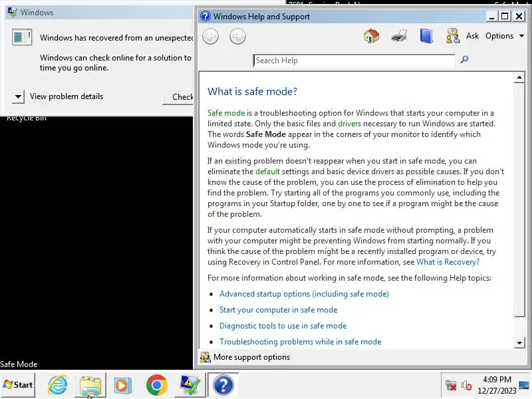This screenshot has width=532, height=399.
Task: Switch to Help and Support taskbar button
Action: [223, 385]
